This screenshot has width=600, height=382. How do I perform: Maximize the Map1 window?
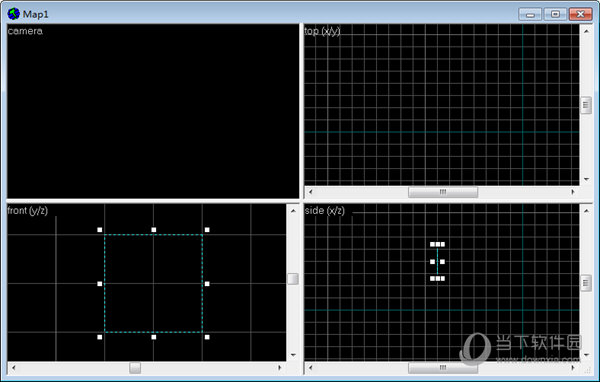point(555,14)
